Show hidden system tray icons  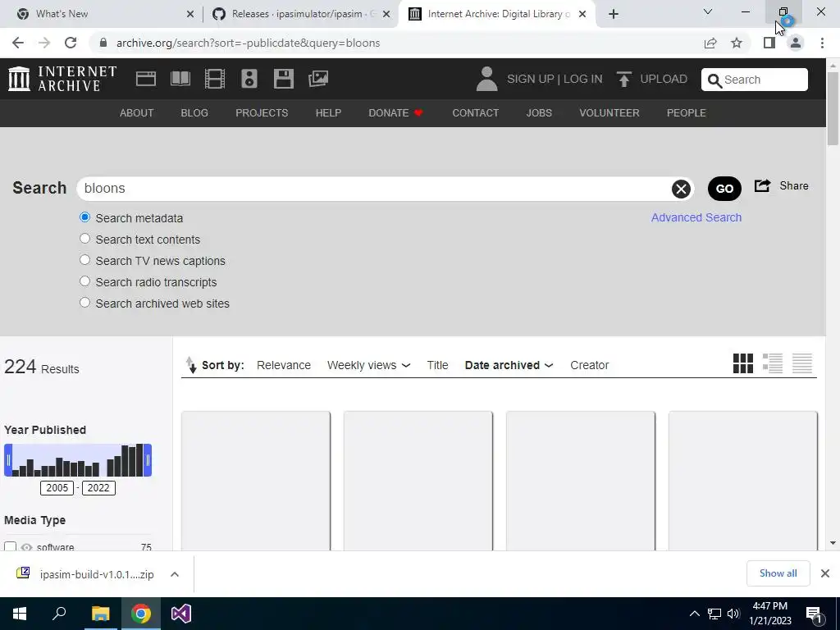coord(694,614)
